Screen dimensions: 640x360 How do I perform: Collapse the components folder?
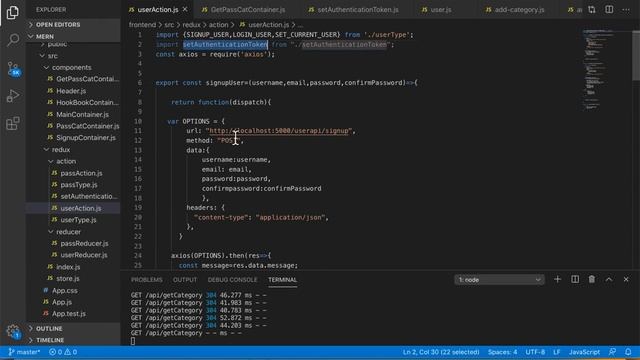pos(73,67)
